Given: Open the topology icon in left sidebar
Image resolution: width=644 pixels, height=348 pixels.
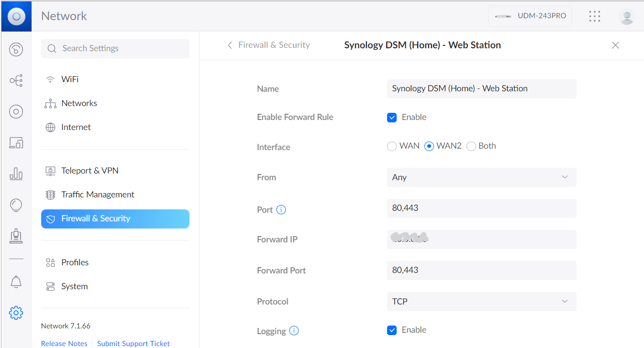Looking at the screenshot, I should [16, 80].
